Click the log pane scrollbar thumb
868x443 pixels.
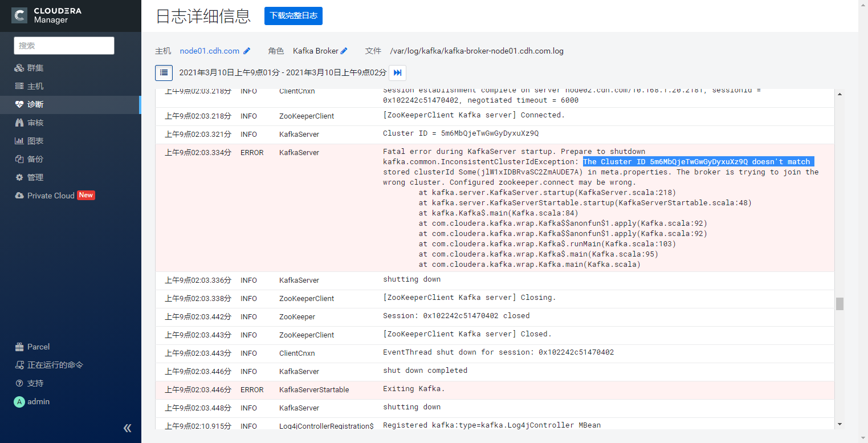pyautogui.click(x=840, y=304)
